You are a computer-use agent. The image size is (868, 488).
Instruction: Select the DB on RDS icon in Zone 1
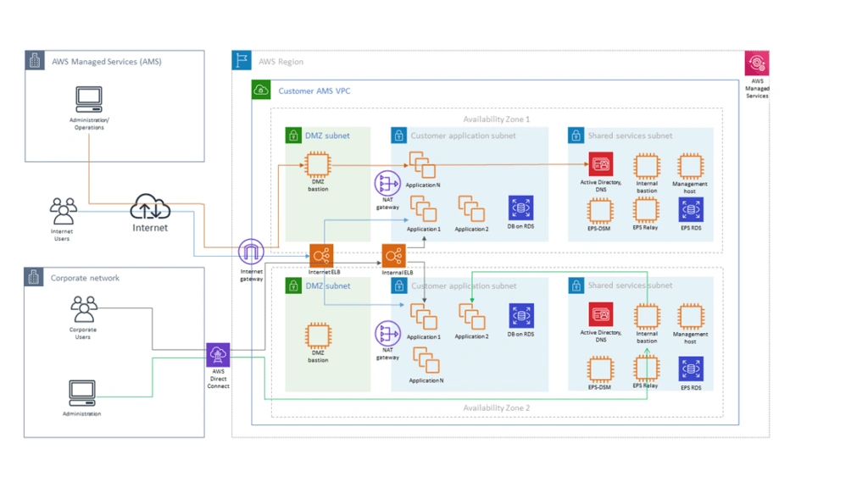(x=520, y=209)
